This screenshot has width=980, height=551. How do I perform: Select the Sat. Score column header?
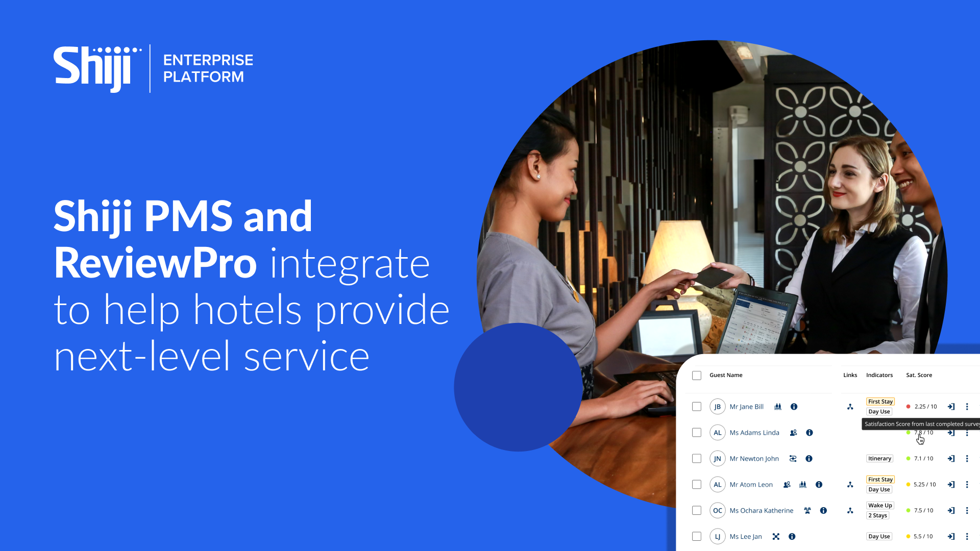919,375
